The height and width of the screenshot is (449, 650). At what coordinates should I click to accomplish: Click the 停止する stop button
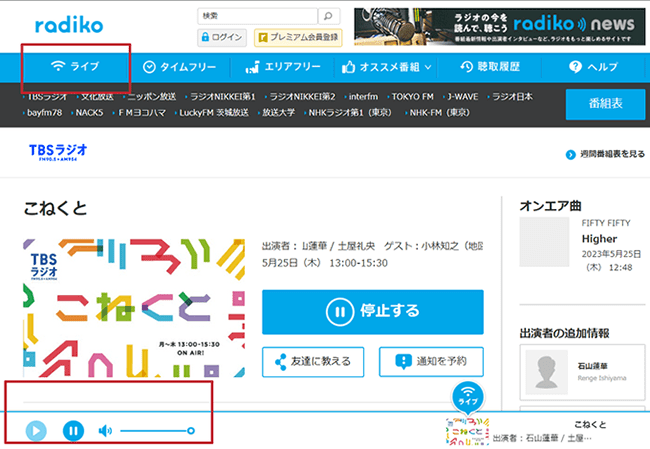click(373, 312)
